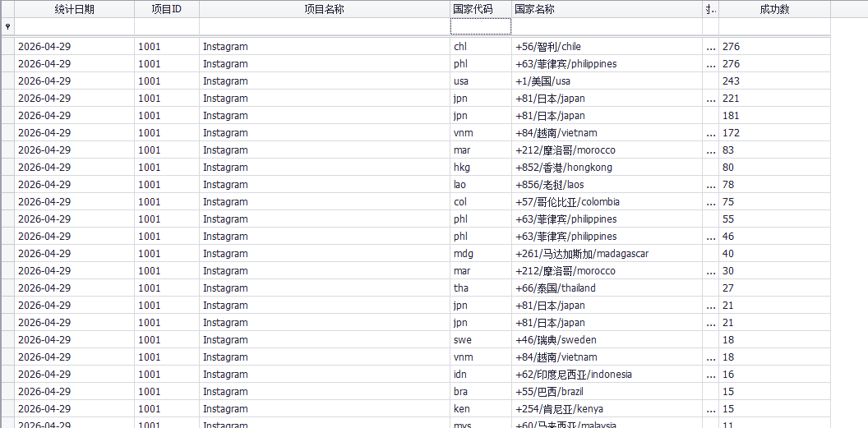Click the 15 value in the kenya row

pyautogui.click(x=774, y=408)
